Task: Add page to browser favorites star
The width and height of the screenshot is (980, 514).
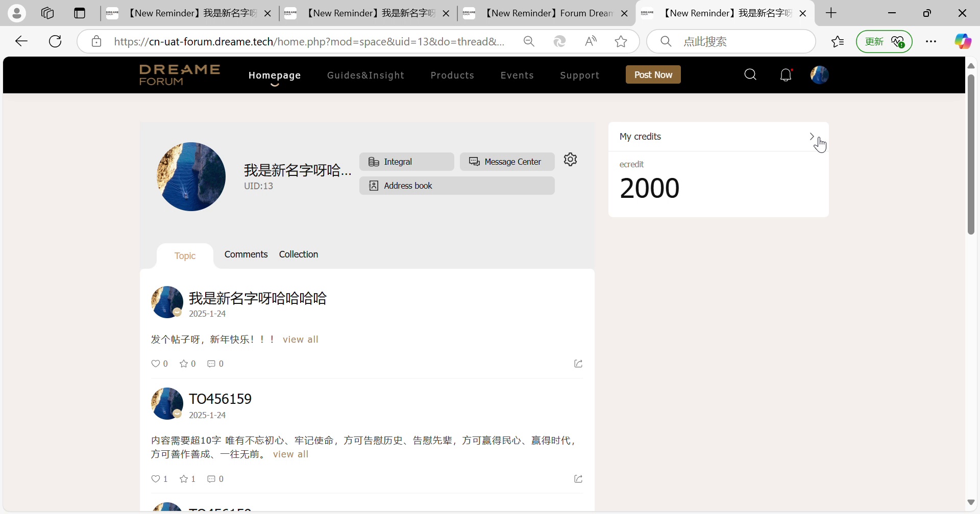Action: click(x=621, y=41)
